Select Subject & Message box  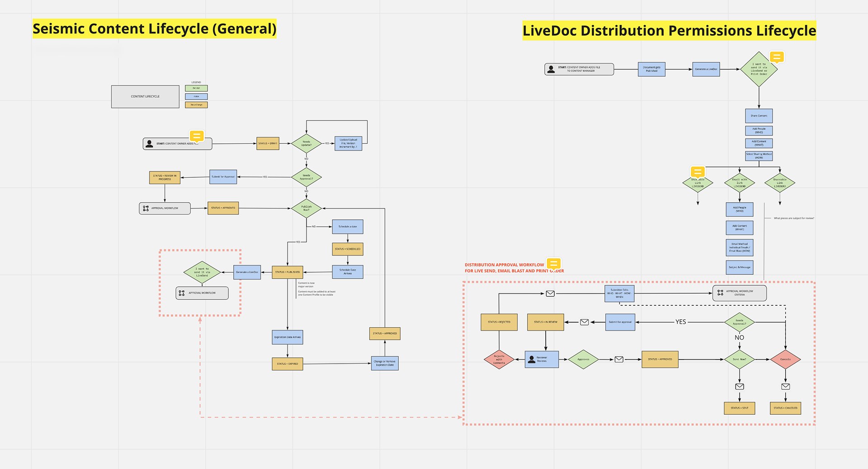click(x=740, y=267)
